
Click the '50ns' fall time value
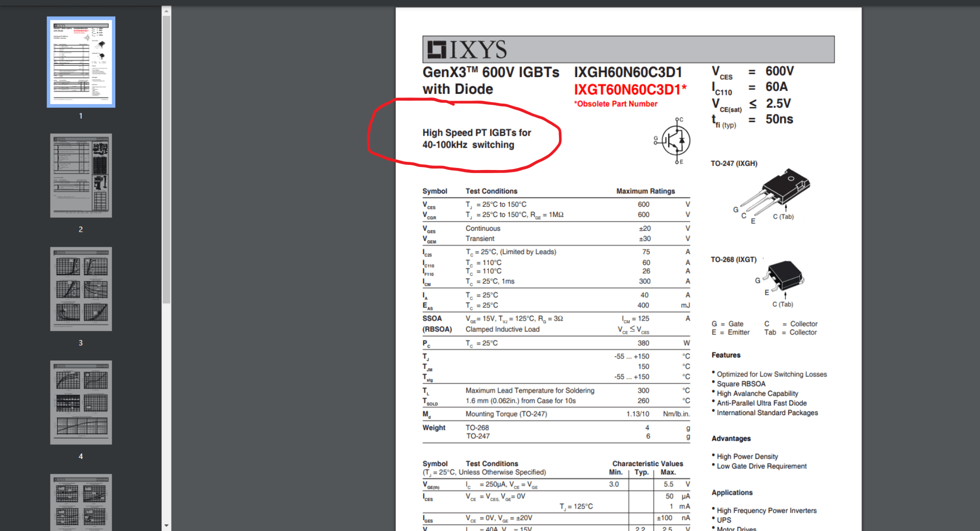(779, 119)
